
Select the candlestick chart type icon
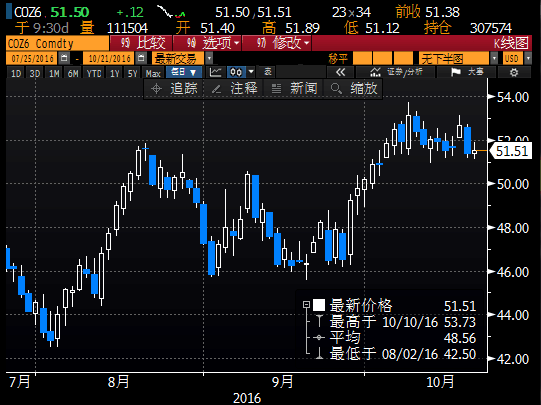[236, 72]
